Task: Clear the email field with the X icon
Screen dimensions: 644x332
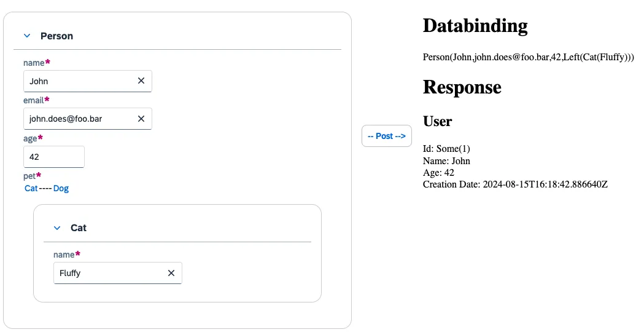Action: 141,119
